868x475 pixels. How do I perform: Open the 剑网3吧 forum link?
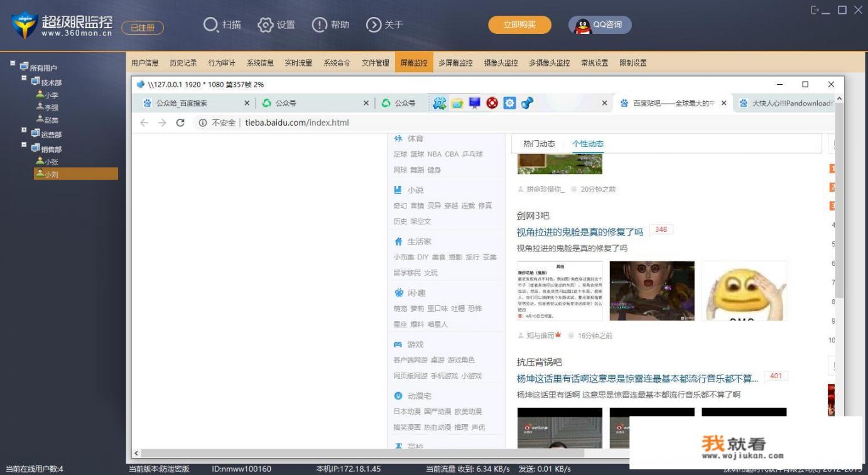pyautogui.click(x=533, y=216)
